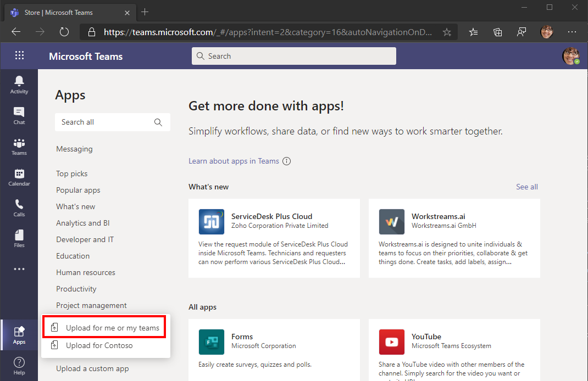Click the Zoho Corporation Private Limited text

[279, 226]
